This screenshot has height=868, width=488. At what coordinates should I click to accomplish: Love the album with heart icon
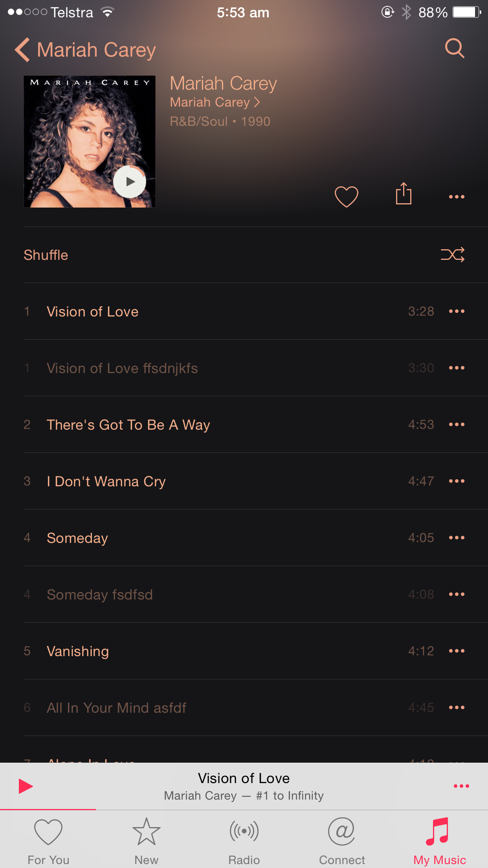346,196
